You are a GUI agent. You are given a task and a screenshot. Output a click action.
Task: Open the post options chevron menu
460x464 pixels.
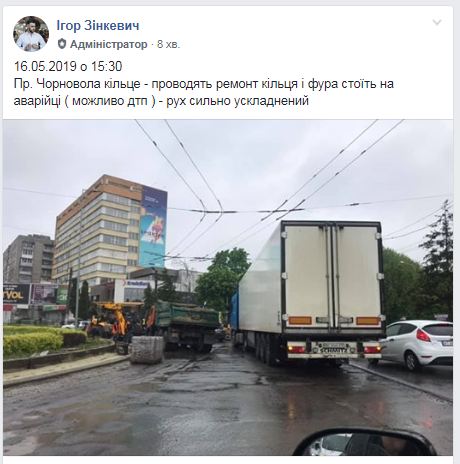click(x=437, y=23)
